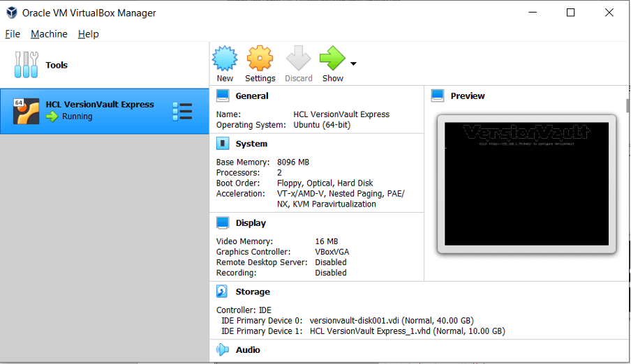Click the Name value 'HCL VersionVault Express'
631x364 pixels.
click(341, 114)
